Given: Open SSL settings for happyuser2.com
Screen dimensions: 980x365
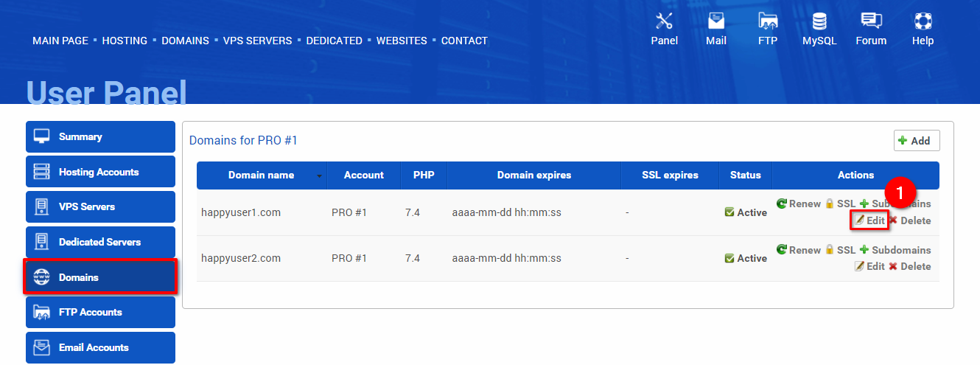Looking at the screenshot, I should tap(840, 250).
